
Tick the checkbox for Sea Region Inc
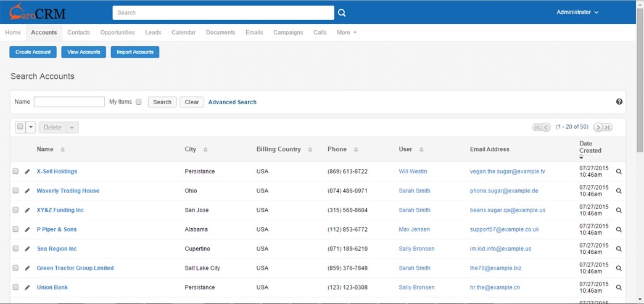pyautogui.click(x=15, y=249)
